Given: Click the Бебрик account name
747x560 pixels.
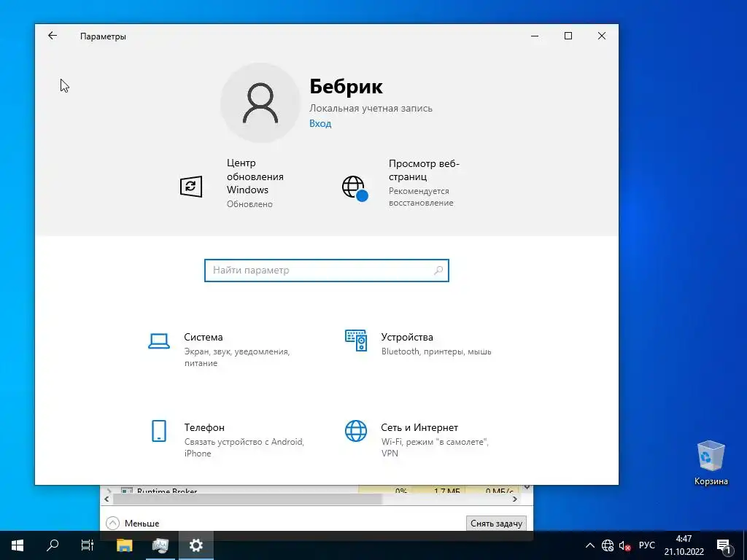Looking at the screenshot, I should point(346,87).
